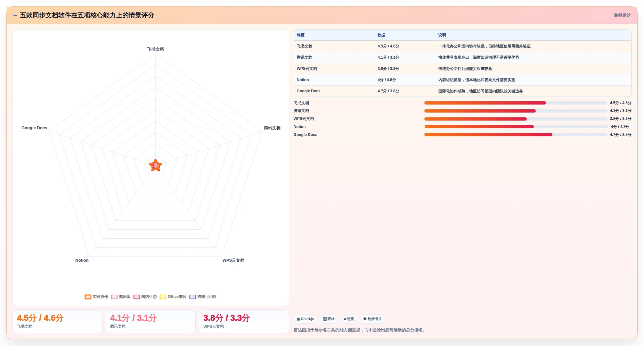Toggle the 跨国可用性 legend series
This screenshot has height=346, width=644.
[203, 297]
